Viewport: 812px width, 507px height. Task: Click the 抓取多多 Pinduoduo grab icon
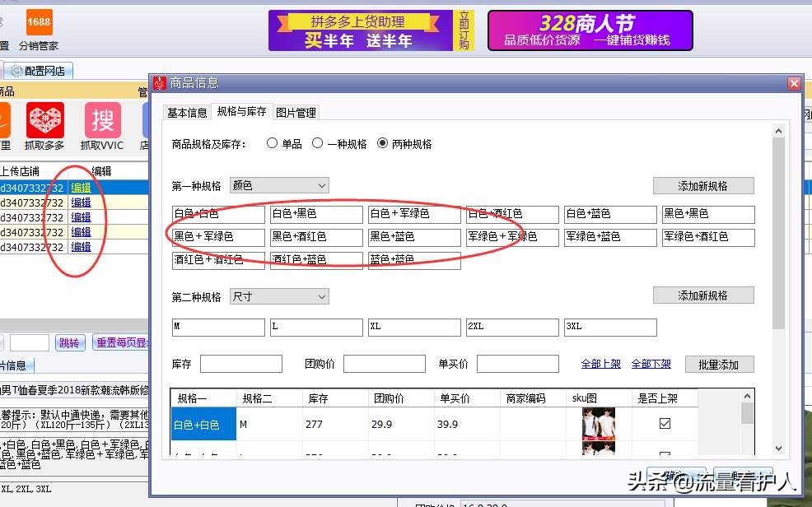pyautogui.click(x=45, y=119)
